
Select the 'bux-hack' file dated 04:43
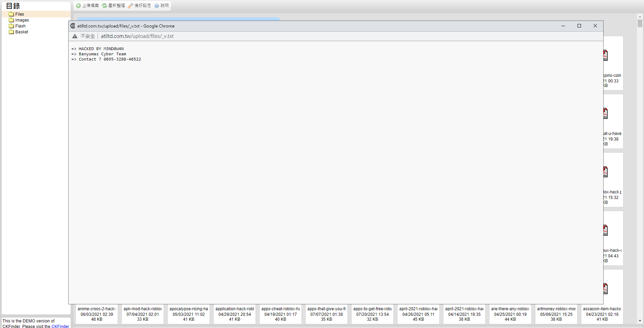pyautogui.click(x=613, y=238)
